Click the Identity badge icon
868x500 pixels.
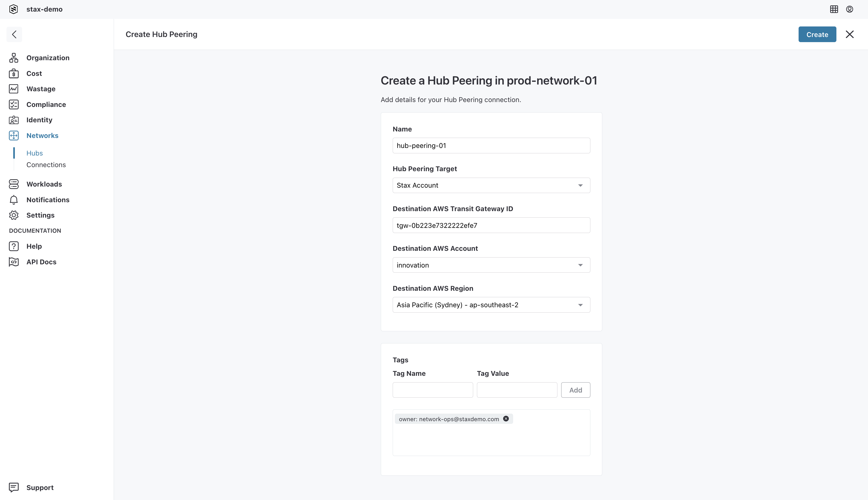tap(14, 120)
